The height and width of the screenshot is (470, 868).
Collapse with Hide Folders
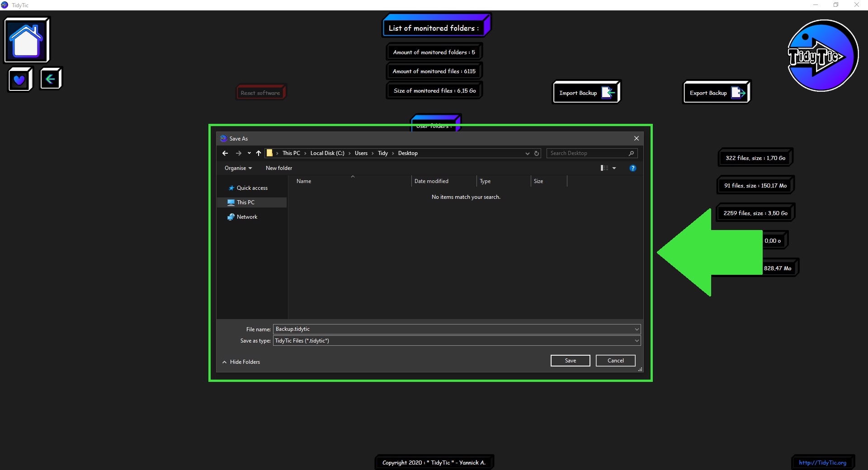[241, 362]
